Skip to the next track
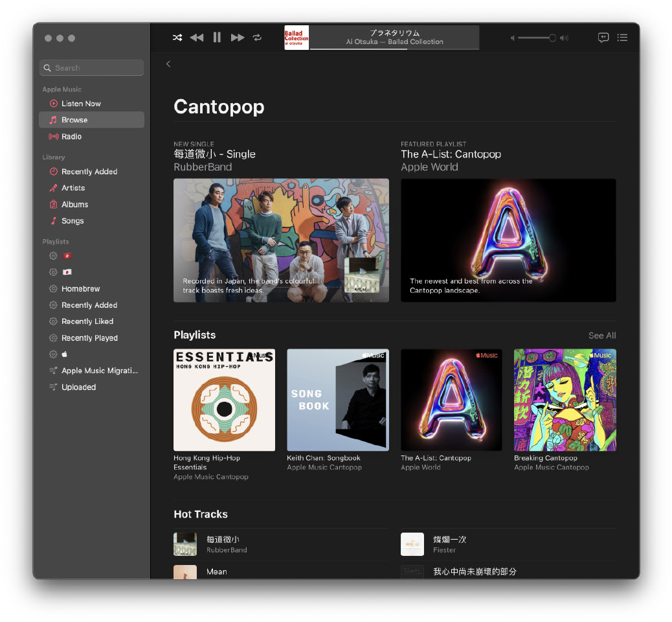This screenshot has height=622, width=672. pyautogui.click(x=238, y=38)
